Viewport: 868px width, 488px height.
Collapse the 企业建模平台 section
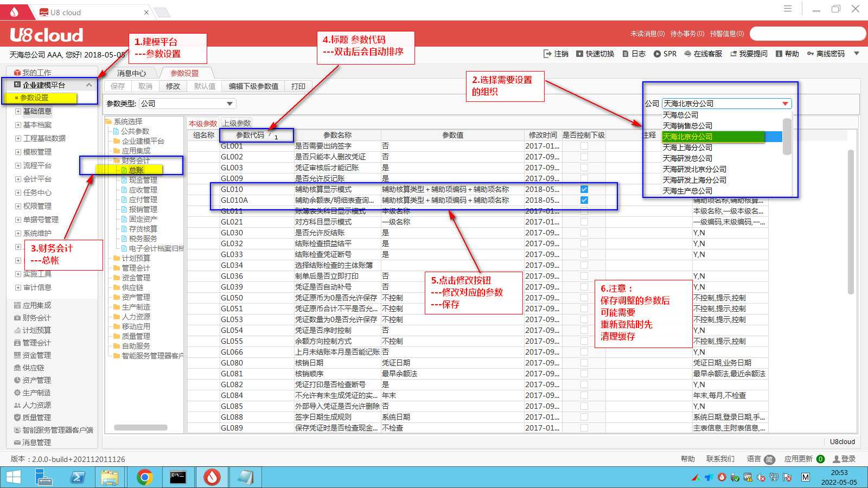[89, 85]
